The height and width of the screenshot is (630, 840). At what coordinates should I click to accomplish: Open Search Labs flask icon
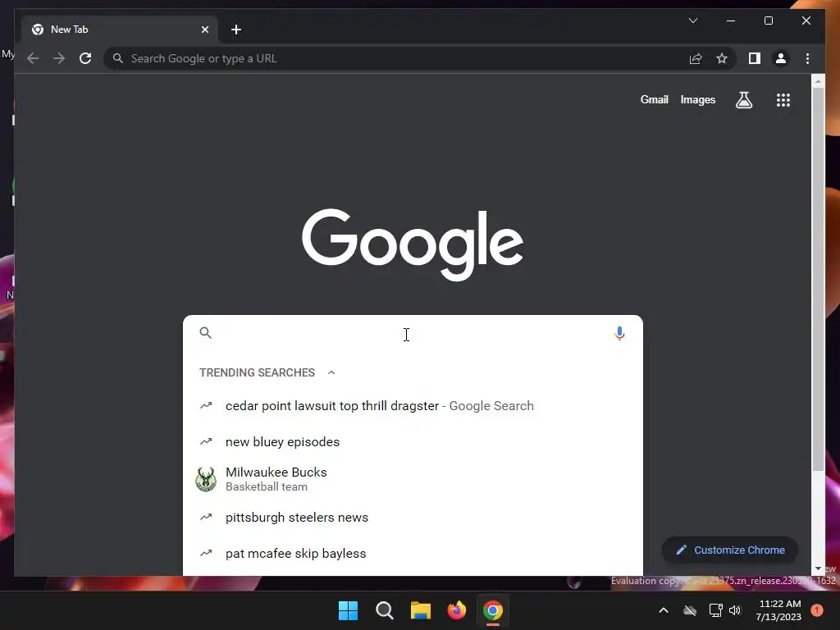(x=743, y=99)
